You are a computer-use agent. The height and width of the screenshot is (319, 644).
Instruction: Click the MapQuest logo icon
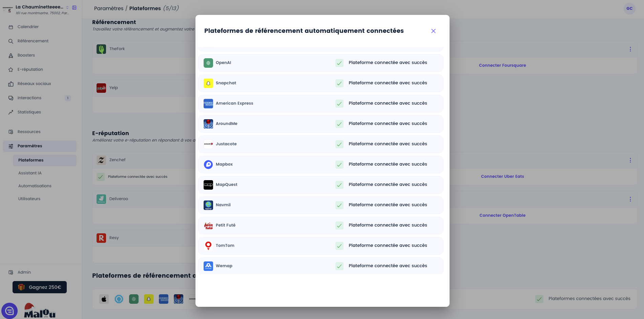tap(208, 185)
